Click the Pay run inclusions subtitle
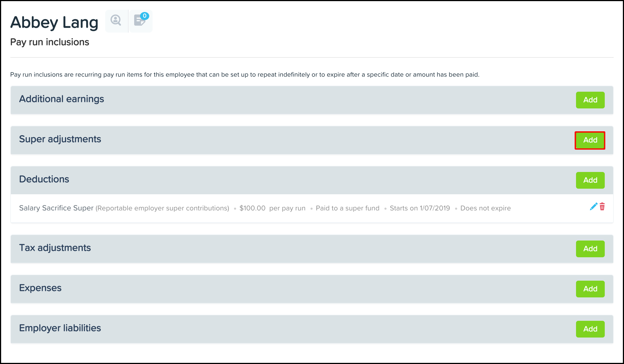Image resolution: width=624 pixels, height=364 pixels. 50,42
